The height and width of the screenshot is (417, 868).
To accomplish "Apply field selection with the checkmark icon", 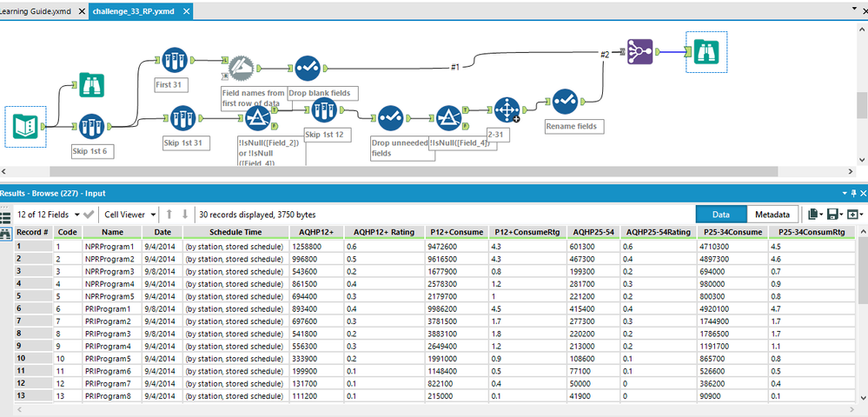I will tap(89, 215).
